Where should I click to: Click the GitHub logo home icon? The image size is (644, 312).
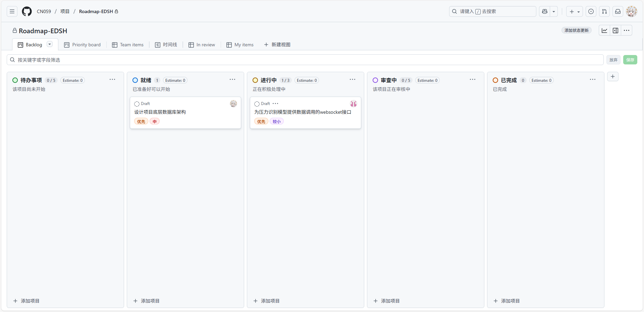pyautogui.click(x=27, y=11)
